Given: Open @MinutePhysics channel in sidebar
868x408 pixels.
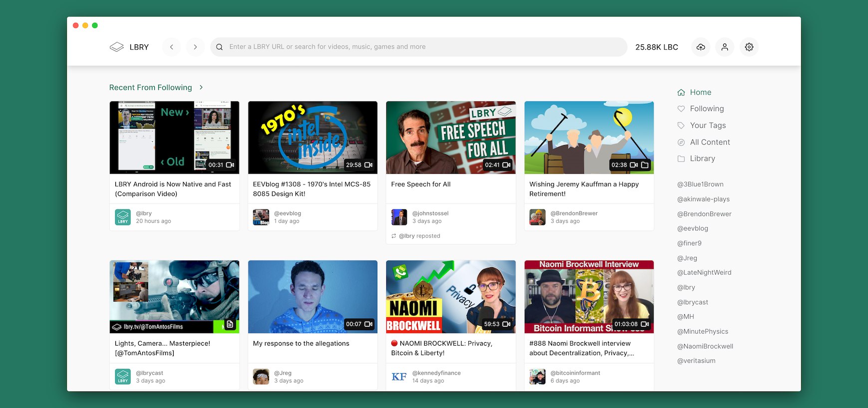Looking at the screenshot, I should pyautogui.click(x=703, y=332).
